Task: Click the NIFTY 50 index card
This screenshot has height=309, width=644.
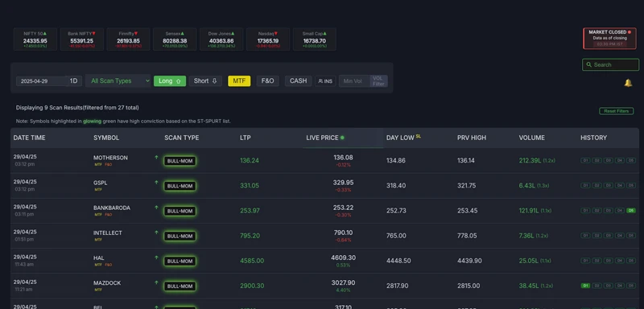Action: [x=35, y=39]
